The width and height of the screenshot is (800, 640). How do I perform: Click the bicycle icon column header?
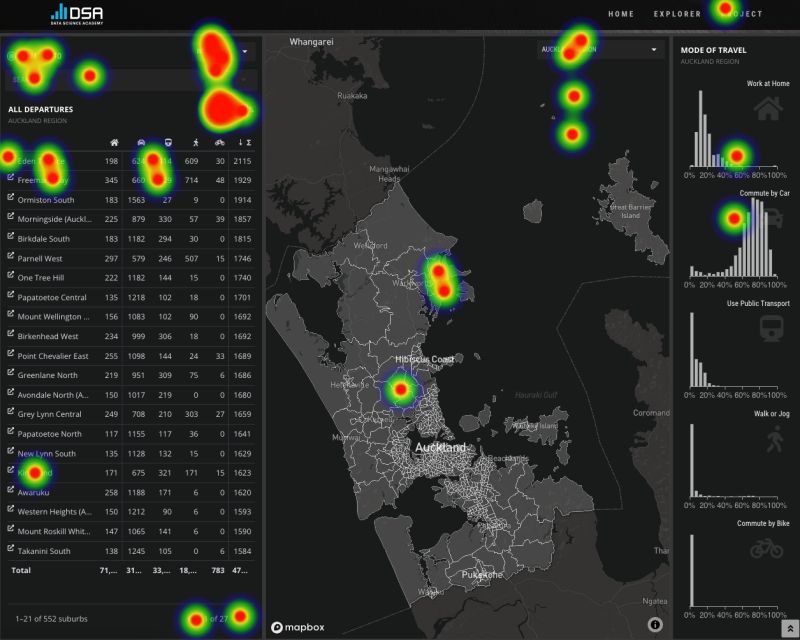tap(221, 142)
